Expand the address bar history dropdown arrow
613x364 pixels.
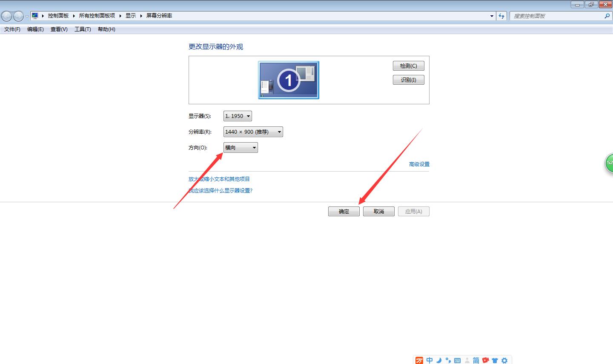(x=492, y=16)
